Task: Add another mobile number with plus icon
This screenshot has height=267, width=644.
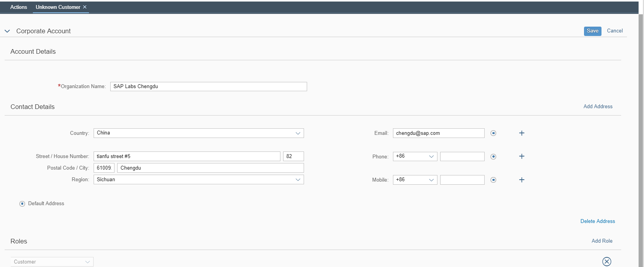Action: 522,180
